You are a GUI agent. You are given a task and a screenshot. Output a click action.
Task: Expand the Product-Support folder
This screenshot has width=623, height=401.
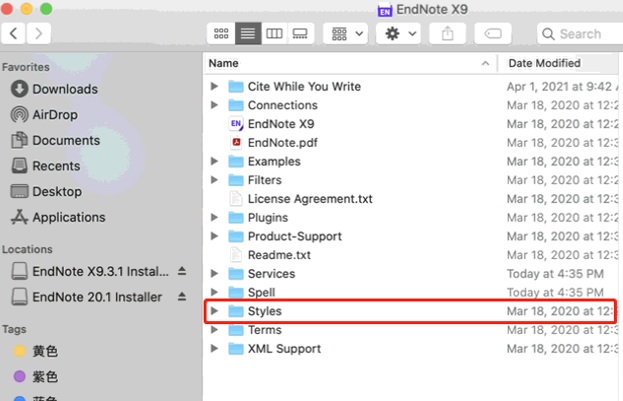tap(214, 236)
